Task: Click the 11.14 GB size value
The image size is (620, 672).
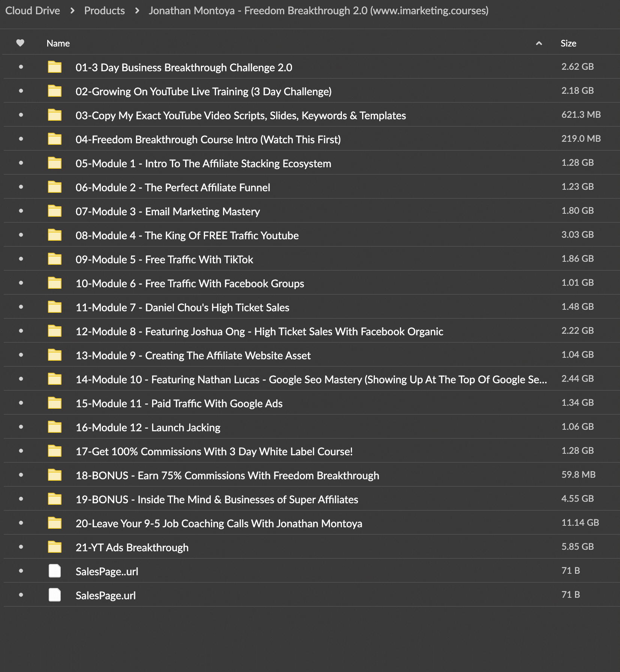Action: (580, 522)
